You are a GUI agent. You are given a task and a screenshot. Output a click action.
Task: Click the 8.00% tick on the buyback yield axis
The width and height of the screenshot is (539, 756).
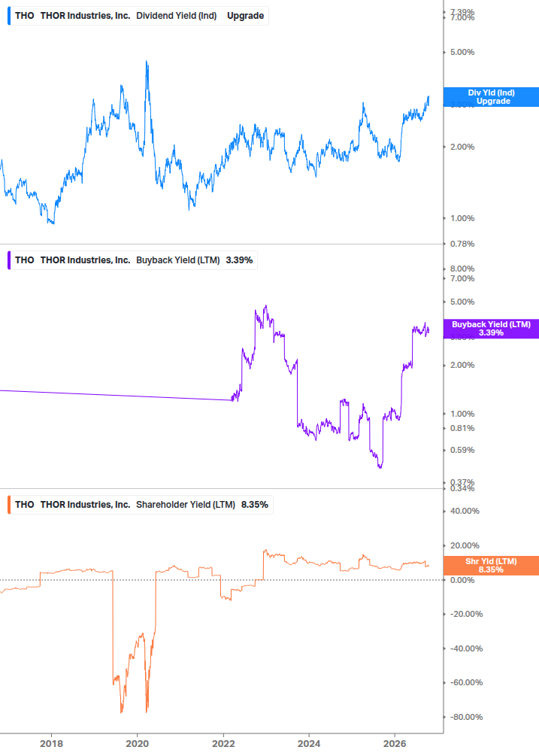tap(462, 269)
